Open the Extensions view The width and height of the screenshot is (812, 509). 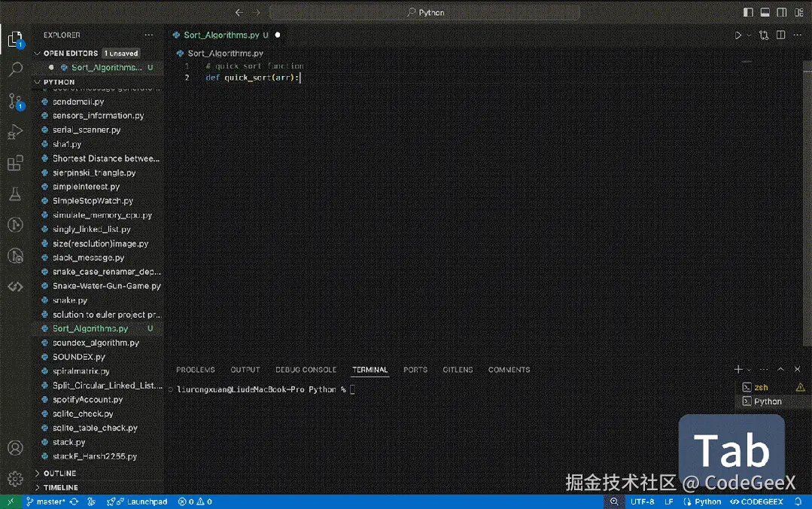point(16,163)
